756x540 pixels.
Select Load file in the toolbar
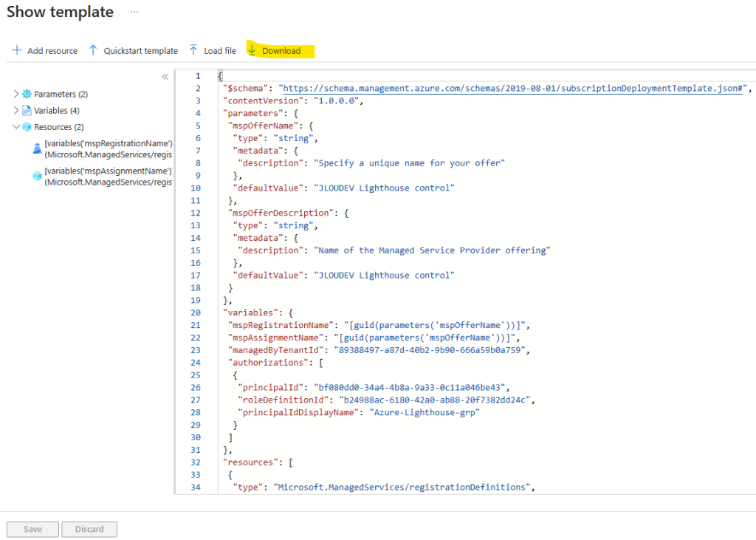[x=213, y=51]
